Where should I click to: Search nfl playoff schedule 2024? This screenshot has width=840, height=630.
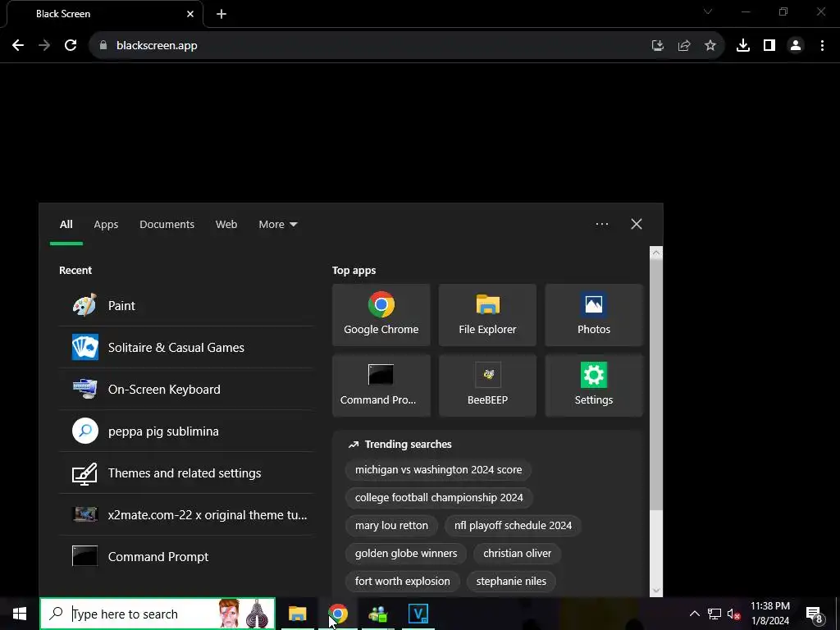[x=513, y=526]
